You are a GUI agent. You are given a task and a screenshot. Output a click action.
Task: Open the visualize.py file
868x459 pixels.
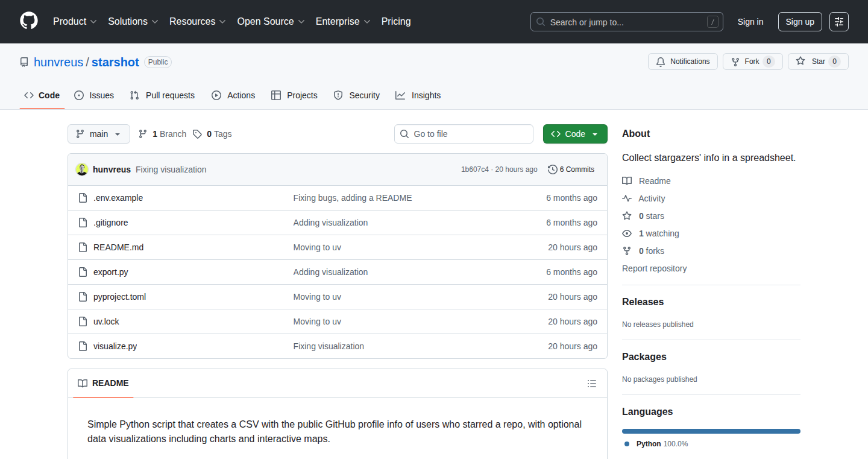(x=115, y=346)
